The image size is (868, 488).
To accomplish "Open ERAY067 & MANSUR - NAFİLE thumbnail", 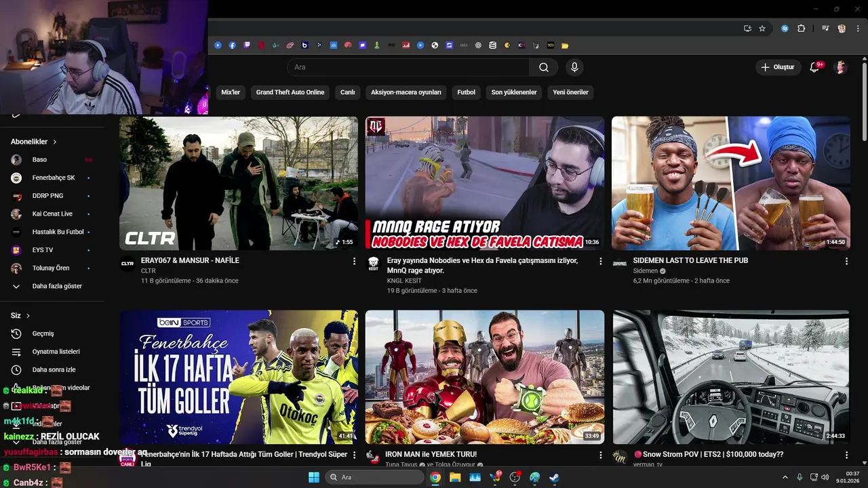I will click(239, 183).
